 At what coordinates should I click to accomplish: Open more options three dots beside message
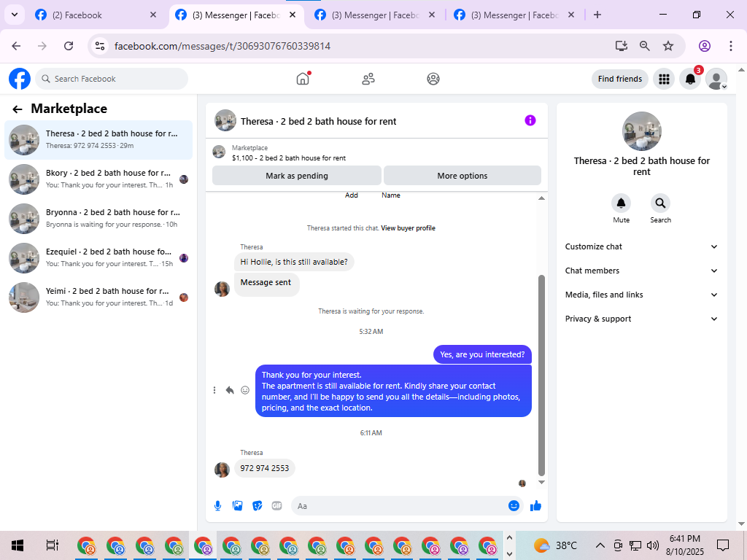[214, 391]
